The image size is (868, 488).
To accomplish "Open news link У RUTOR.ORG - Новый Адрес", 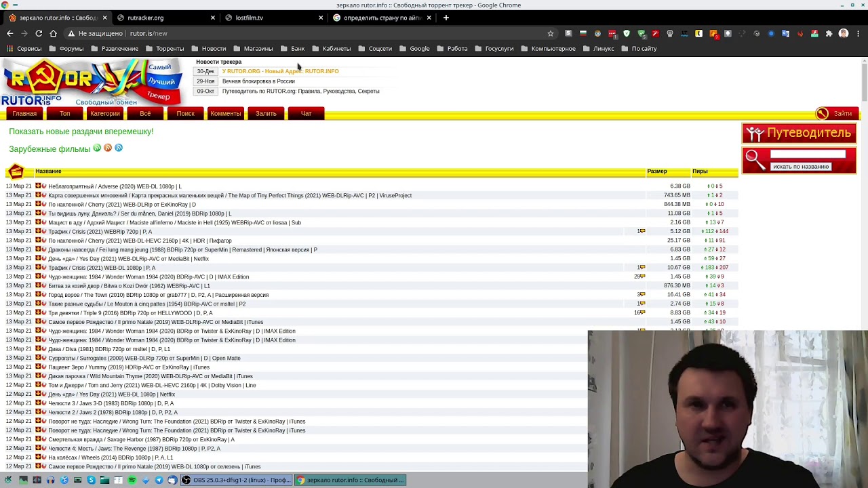I will 280,71.
